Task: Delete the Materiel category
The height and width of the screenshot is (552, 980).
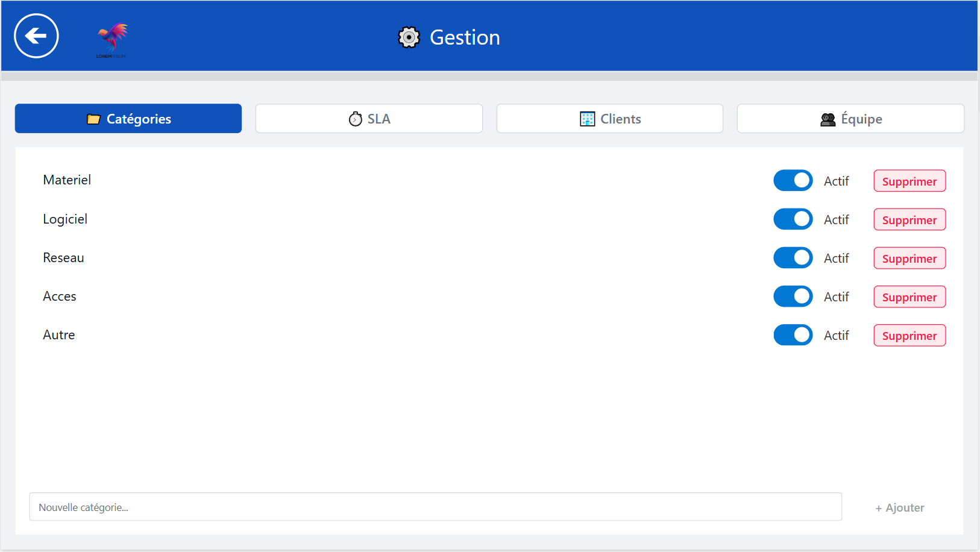Action: coord(909,181)
